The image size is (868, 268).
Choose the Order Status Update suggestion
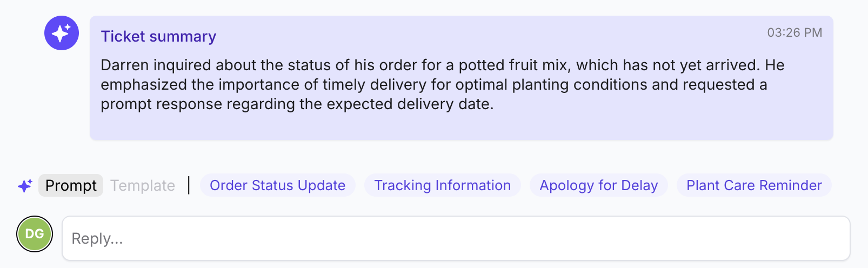click(x=278, y=185)
